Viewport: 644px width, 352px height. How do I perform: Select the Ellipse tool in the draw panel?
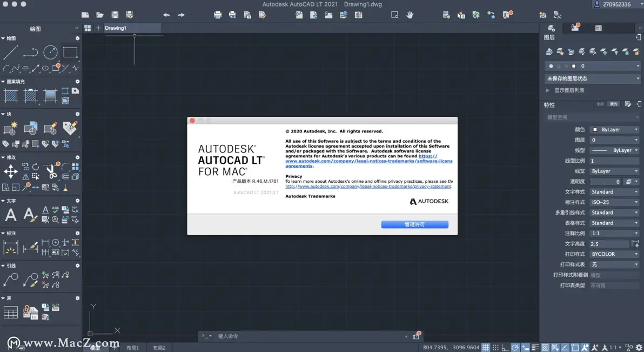point(45,68)
